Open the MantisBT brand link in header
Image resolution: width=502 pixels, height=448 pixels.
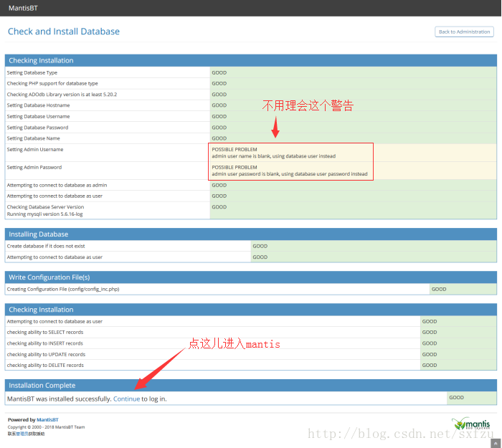pyautogui.click(x=23, y=8)
